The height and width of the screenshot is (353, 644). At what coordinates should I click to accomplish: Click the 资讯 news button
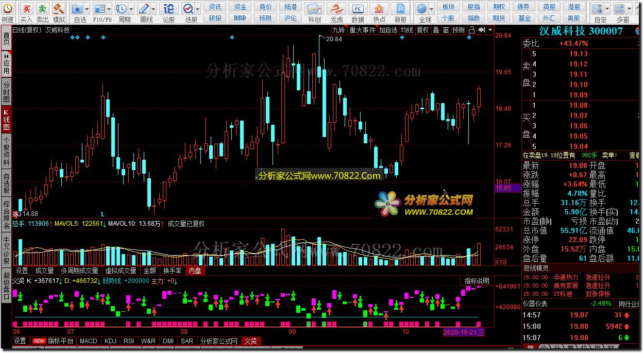coord(215,7)
